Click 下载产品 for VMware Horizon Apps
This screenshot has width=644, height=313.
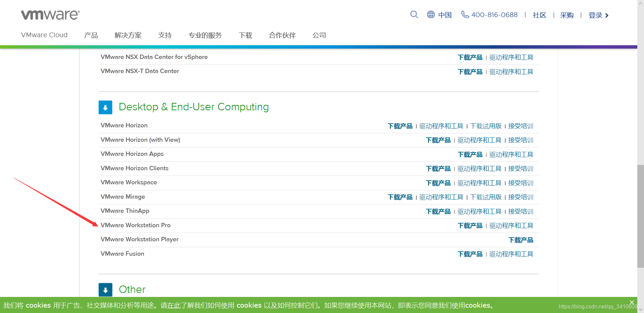point(470,154)
